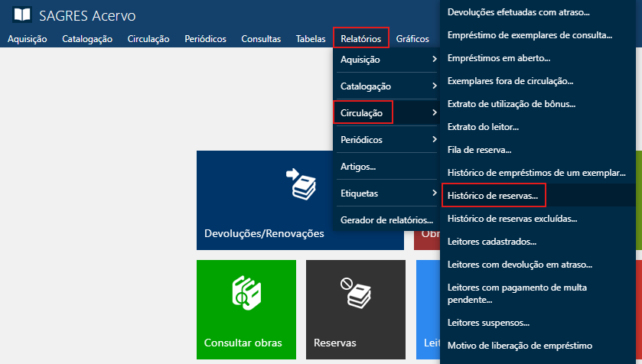Screen dimensions: 642x364
Task: Open the Tabelas menu
Action: pyautogui.click(x=311, y=38)
